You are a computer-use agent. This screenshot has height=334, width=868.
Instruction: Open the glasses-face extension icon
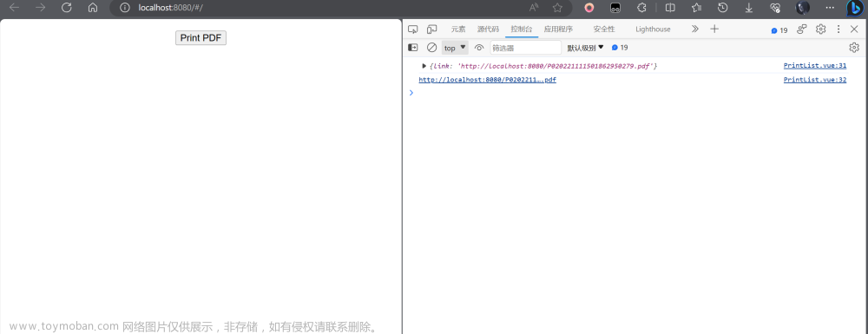coord(615,8)
